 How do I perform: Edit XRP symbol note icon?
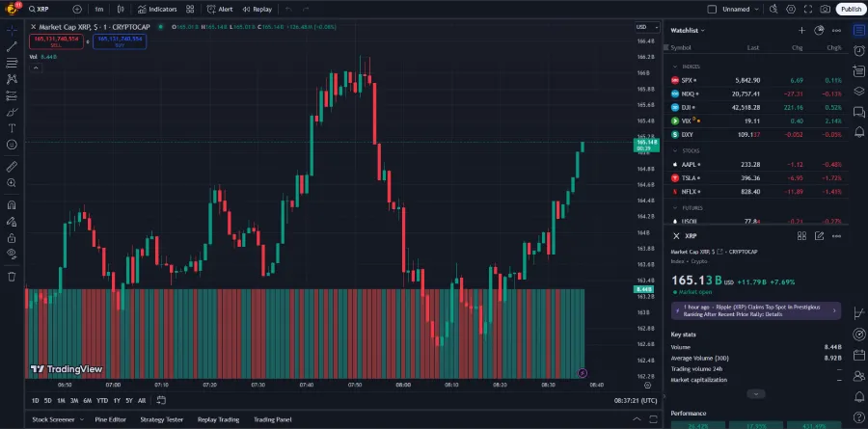819,236
